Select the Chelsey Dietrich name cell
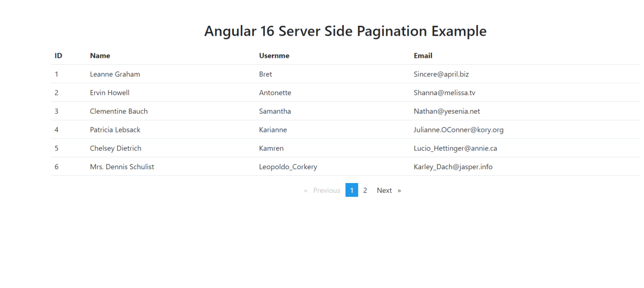This screenshot has height=288, width=644. [x=116, y=148]
